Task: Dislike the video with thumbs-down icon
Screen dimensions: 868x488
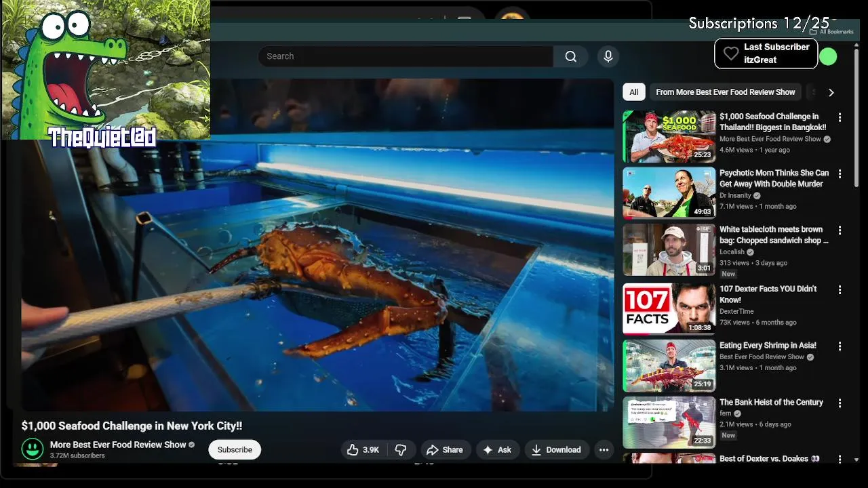Action: tap(401, 449)
